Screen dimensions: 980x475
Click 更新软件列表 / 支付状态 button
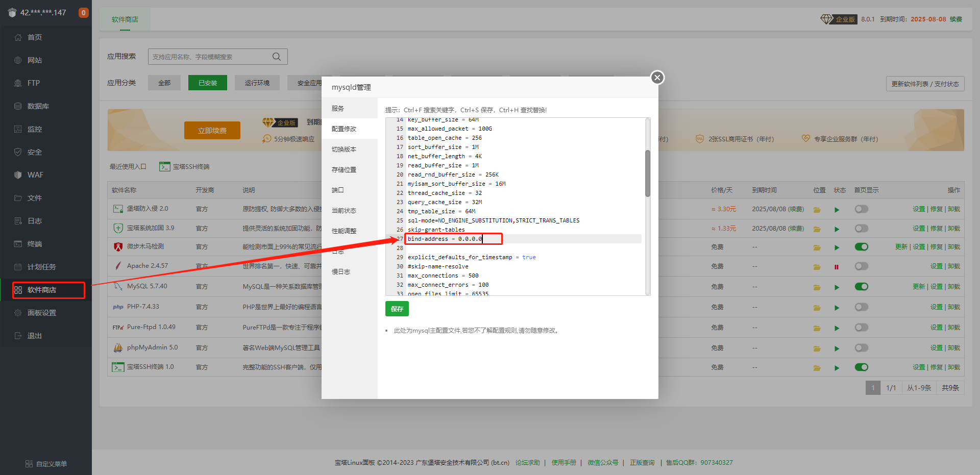pos(925,84)
